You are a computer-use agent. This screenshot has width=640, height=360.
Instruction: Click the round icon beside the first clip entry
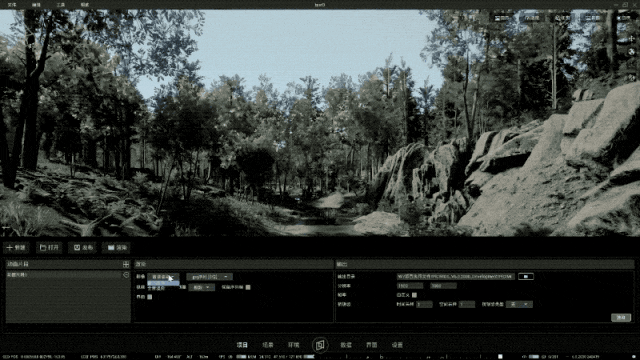(x=126, y=275)
